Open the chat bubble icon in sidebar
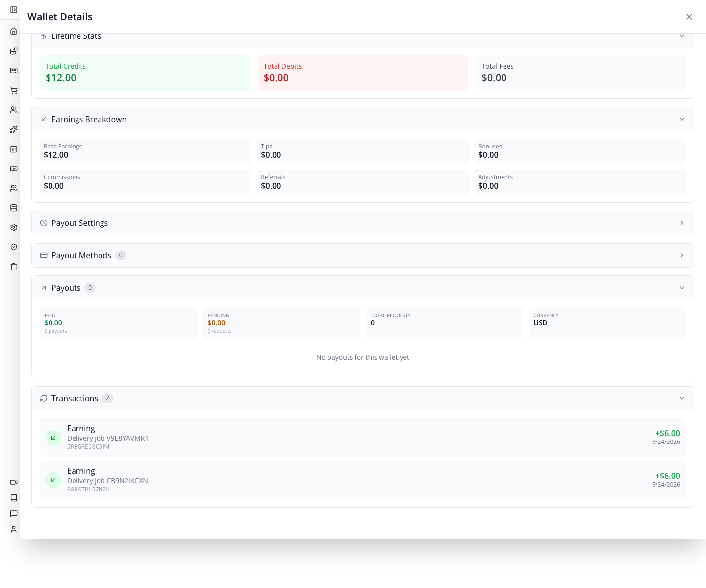Screen dimensions: 706x588 tap(14, 514)
